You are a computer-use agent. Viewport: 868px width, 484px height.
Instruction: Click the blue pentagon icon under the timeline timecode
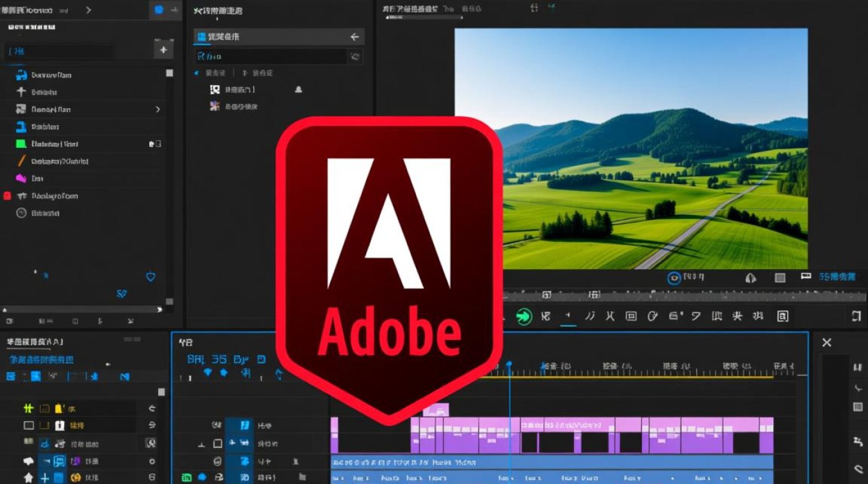pyautogui.click(x=223, y=372)
